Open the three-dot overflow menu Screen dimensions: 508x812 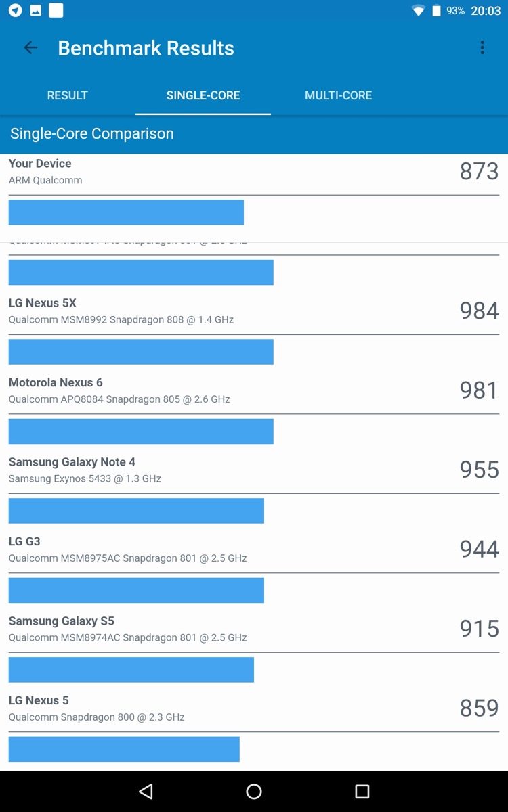[x=482, y=47]
